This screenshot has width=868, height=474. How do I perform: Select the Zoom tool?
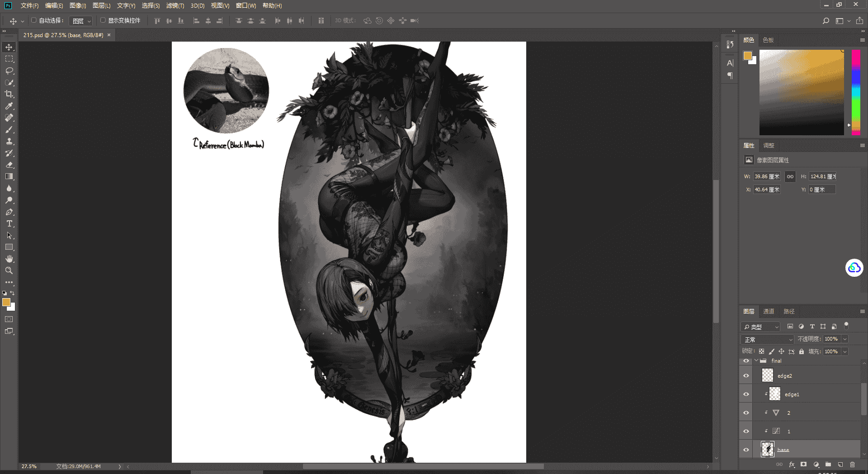coord(9,270)
